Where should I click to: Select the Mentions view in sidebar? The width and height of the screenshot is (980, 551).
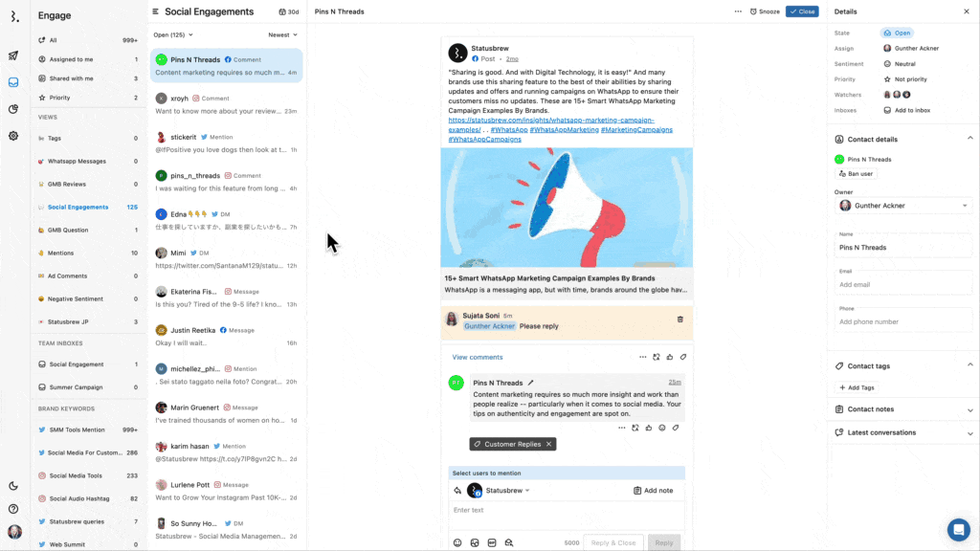(61, 253)
